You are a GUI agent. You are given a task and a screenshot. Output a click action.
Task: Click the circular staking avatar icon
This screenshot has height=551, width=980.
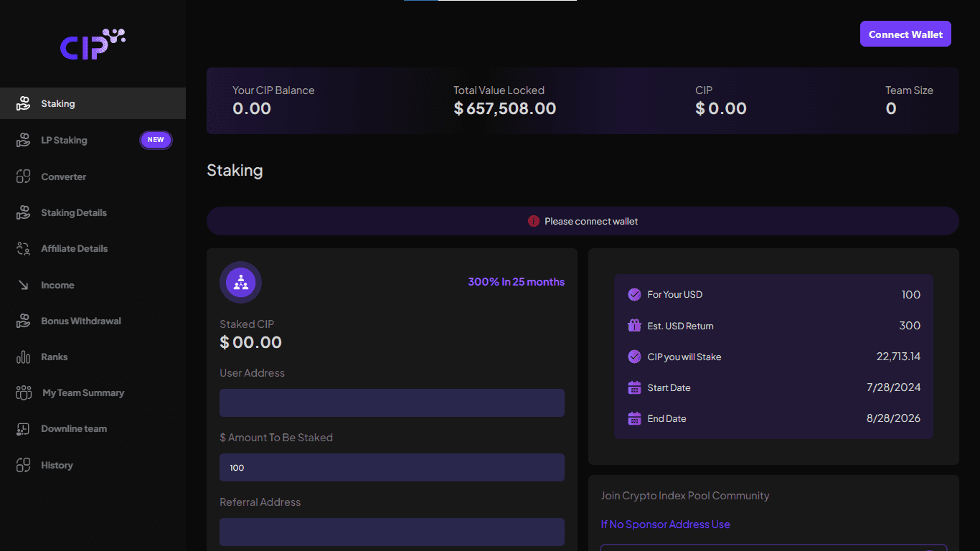(x=240, y=283)
